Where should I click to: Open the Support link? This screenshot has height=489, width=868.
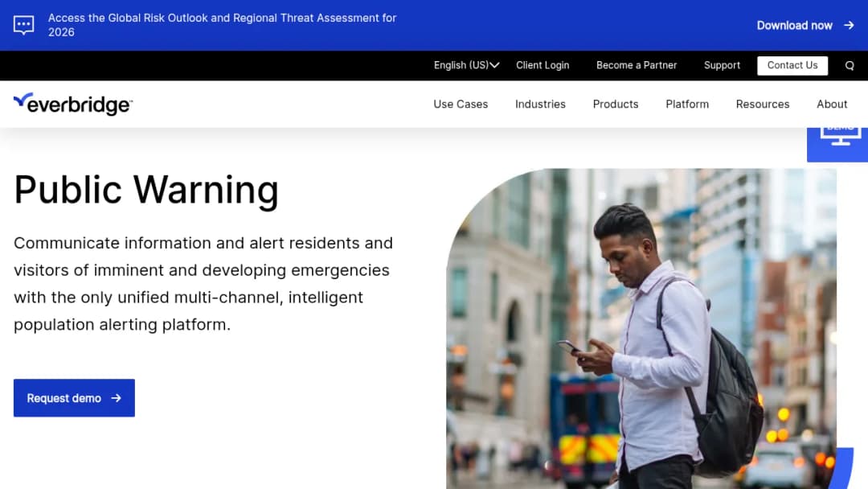click(x=722, y=65)
